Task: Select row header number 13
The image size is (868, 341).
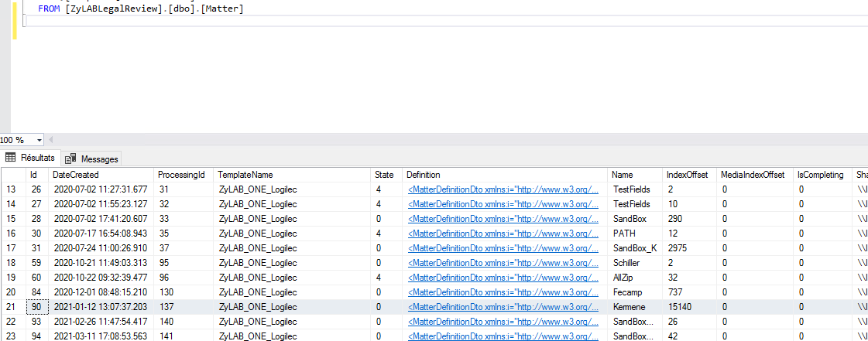Action: click(x=13, y=189)
